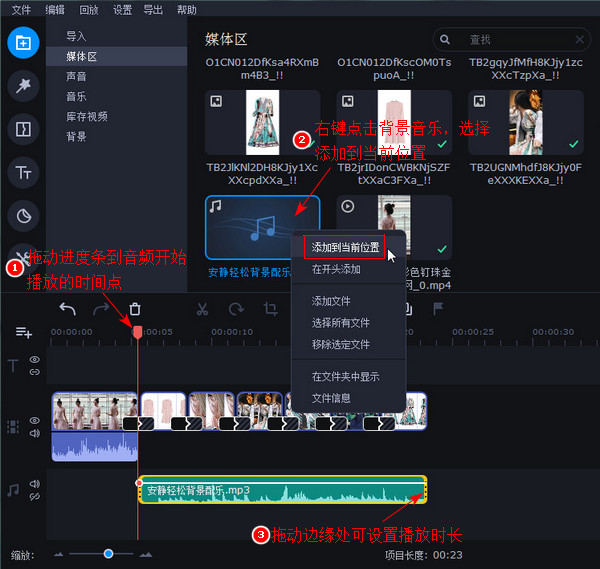Click the 00:00:10 mark on ruler

pyautogui.click(x=232, y=332)
